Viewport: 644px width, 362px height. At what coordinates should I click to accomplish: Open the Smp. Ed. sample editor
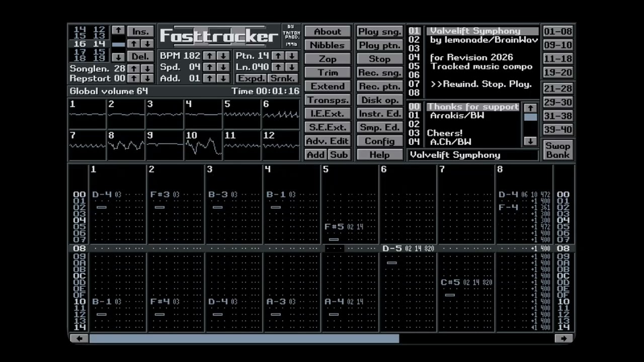[x=380, y=127]
